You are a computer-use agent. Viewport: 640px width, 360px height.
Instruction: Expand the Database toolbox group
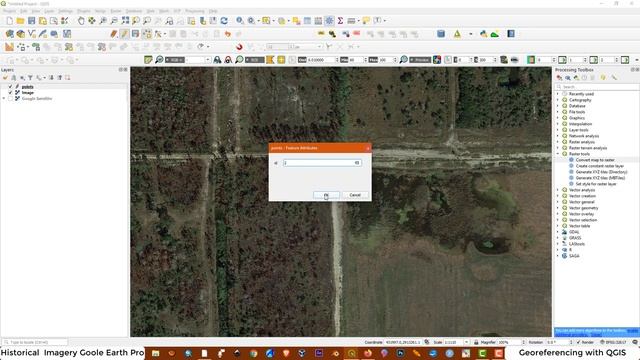[558, 106]
